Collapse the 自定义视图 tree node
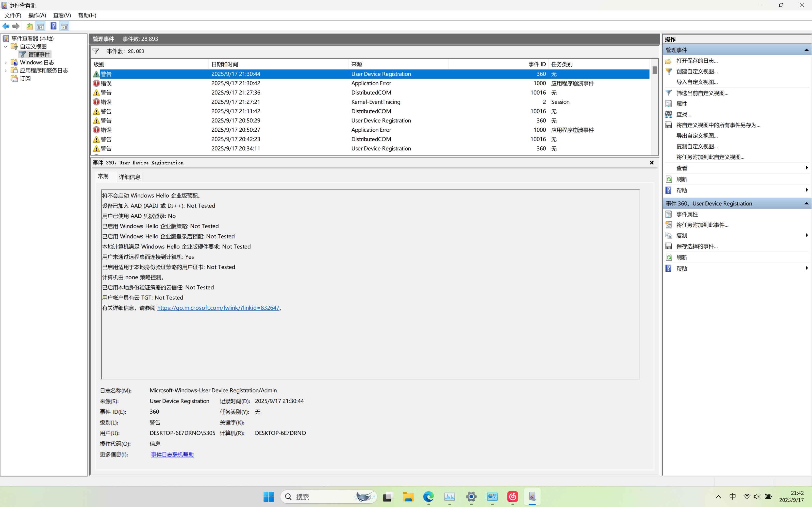Viewport: 812px width, 507px height. click(6, 47)
